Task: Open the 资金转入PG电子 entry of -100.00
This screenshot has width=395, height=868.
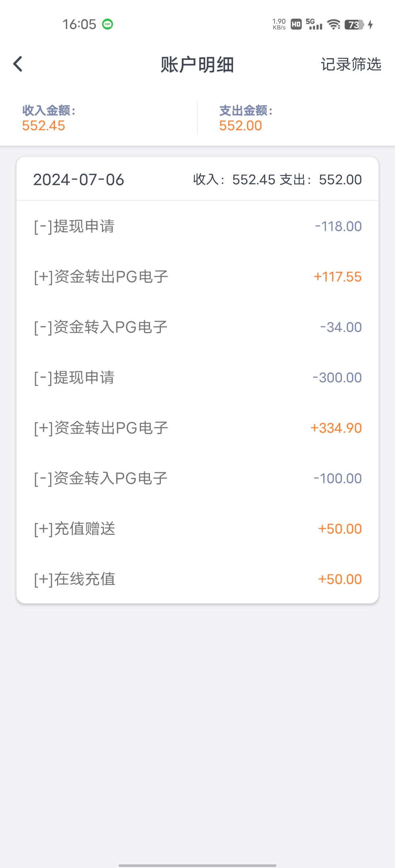Action: (x=197, y=479)
